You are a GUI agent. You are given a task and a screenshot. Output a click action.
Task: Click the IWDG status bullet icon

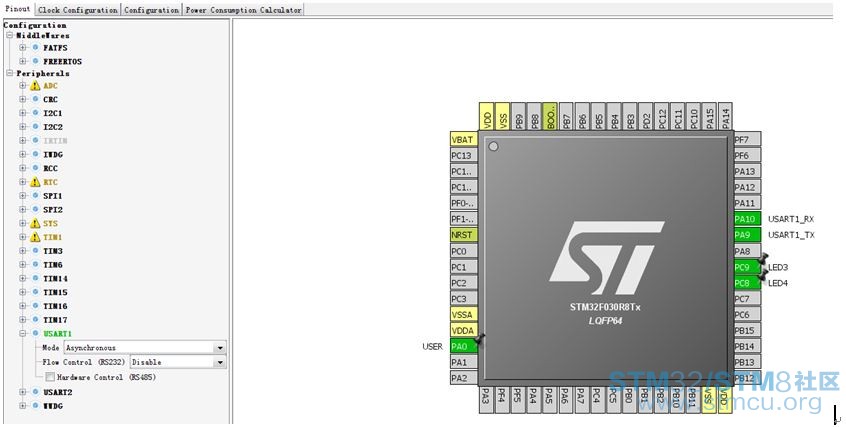pyautogui.click(x=36, y=154)
